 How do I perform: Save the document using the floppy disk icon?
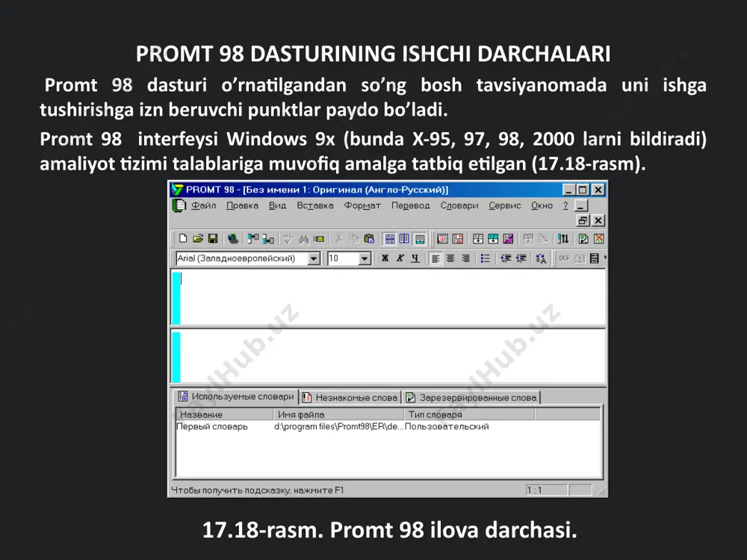coord(213,239)
